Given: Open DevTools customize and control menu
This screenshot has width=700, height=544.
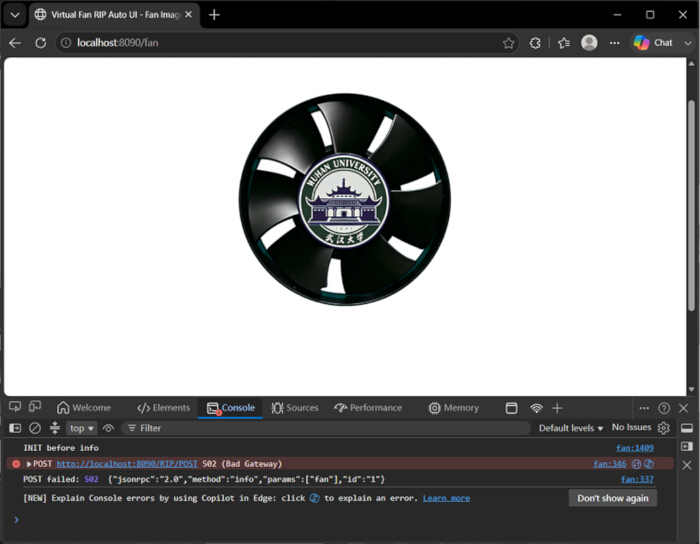Looking at the screenshot, I should pyautogui.click(x=644, y=408).
